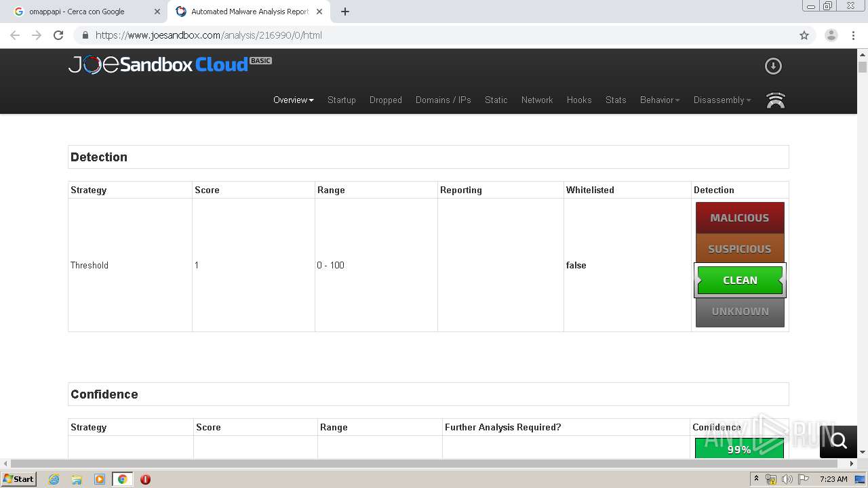This screenshot has height=488, width=868.
Task: Open a new browser tab
Action: (x=345, y=12)
